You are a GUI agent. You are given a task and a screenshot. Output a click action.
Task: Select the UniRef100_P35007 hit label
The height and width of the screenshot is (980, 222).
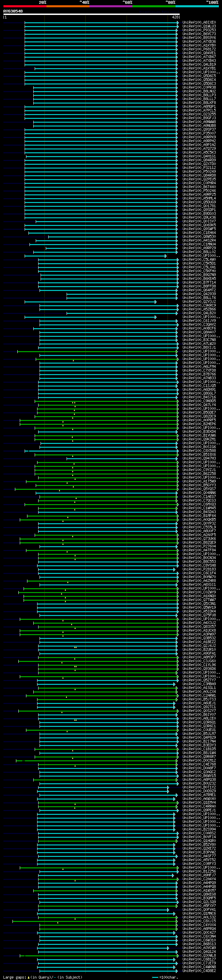pos(199,133)
